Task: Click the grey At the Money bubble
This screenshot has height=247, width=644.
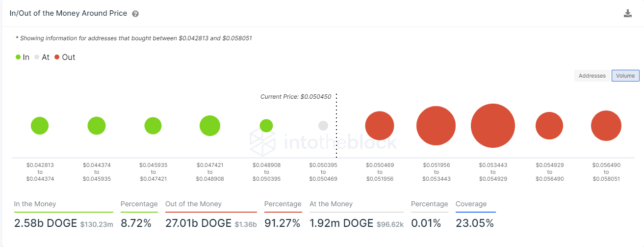Action: (323, 126)
